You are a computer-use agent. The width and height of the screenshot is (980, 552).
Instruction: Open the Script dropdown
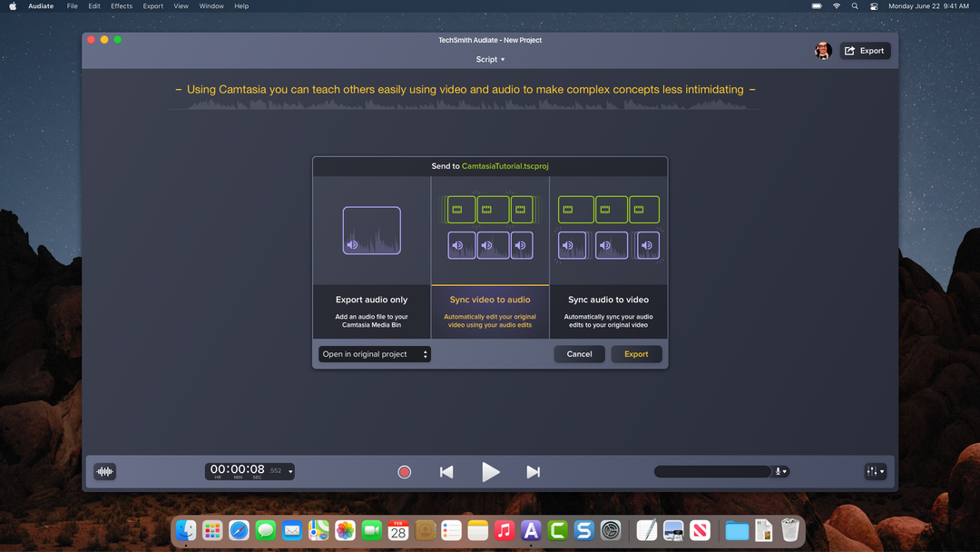tap(490, 59)
